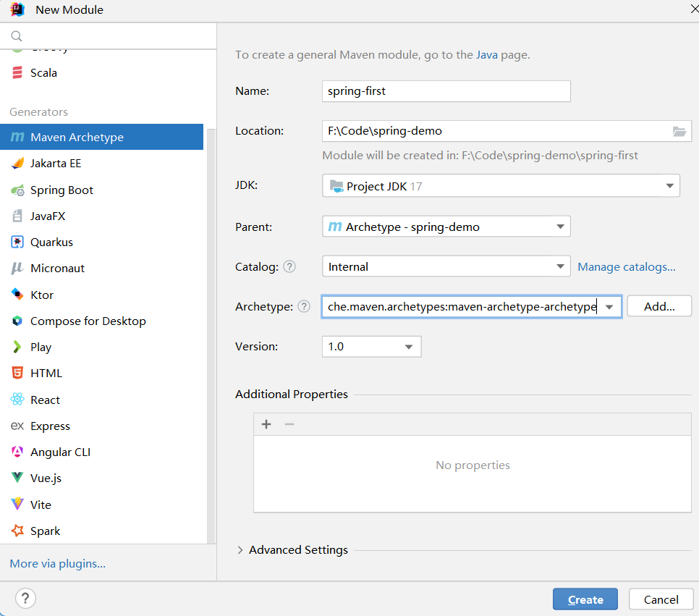This screenshot has height=616, width=699.
Task: Add a property with plus icon
Action: (266, 424)
